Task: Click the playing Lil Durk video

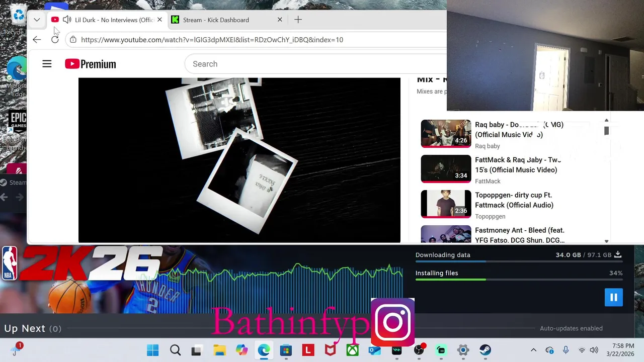Action: point(239,160)
